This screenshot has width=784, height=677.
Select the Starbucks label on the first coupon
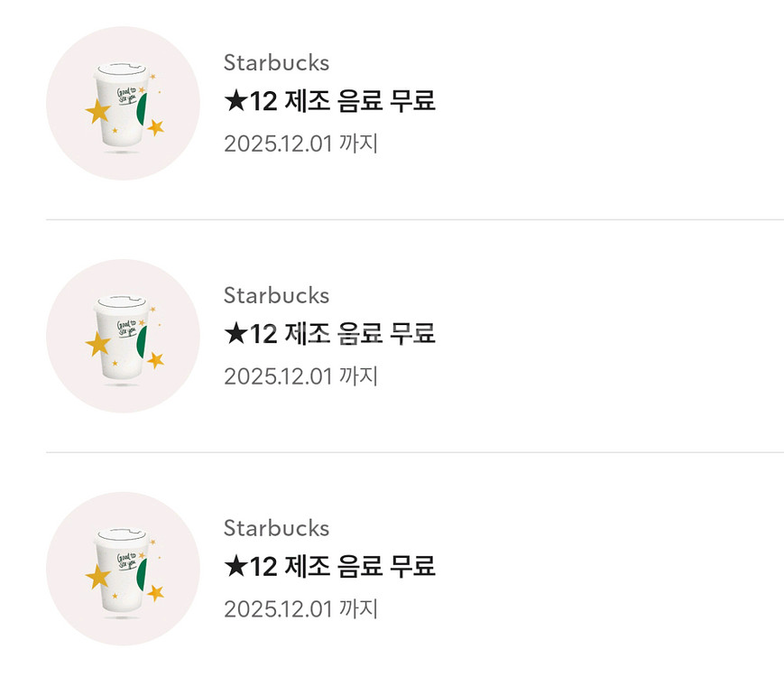pos(275,62)
